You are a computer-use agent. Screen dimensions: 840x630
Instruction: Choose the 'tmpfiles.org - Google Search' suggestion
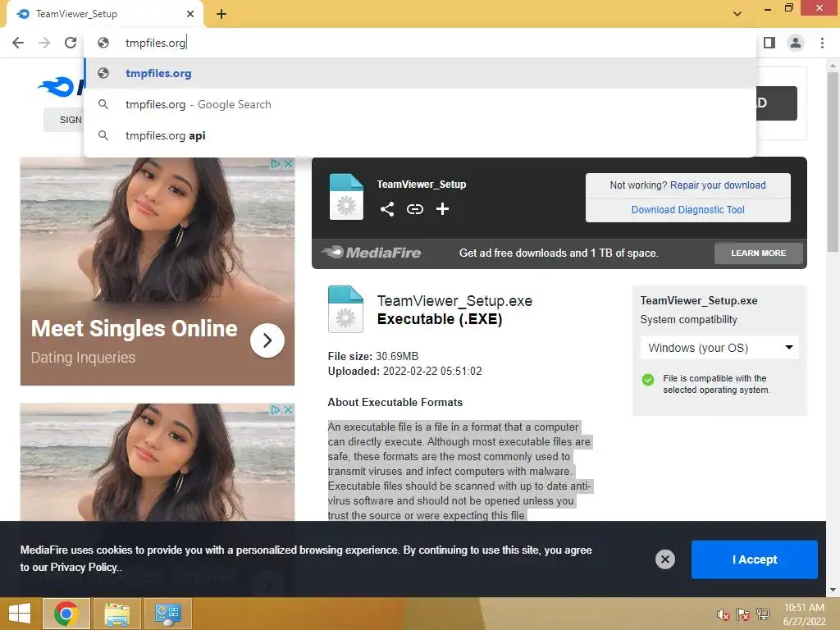[x=420, y=104]
